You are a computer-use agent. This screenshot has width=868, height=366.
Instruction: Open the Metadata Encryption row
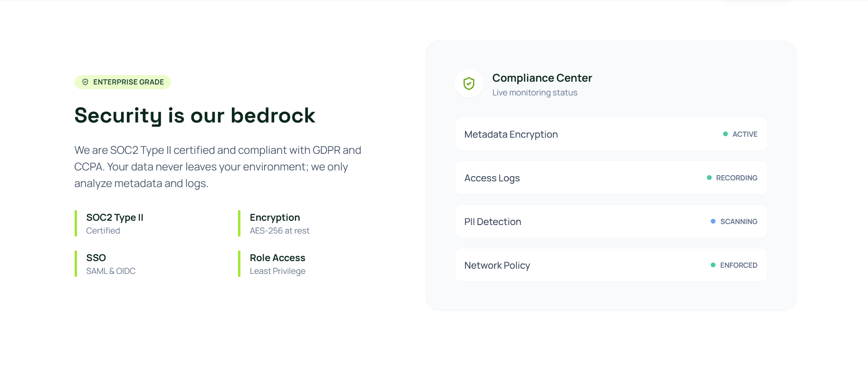[611, 134]
